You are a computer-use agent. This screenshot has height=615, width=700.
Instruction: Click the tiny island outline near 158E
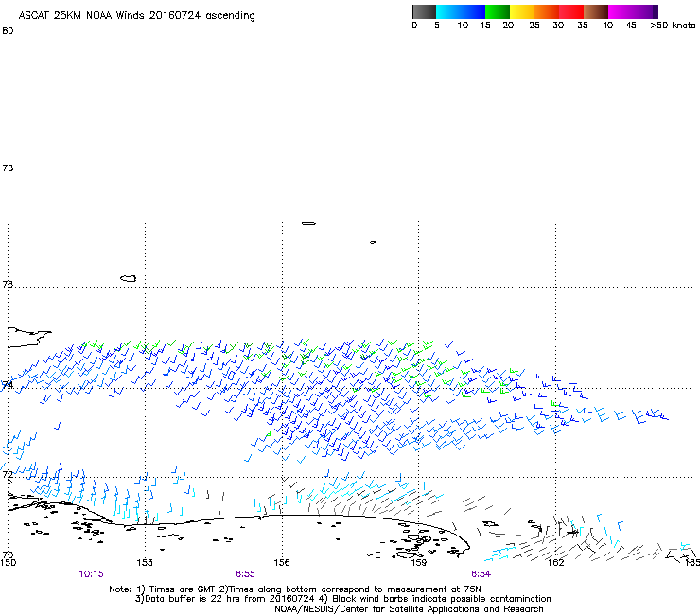(374, 242)
